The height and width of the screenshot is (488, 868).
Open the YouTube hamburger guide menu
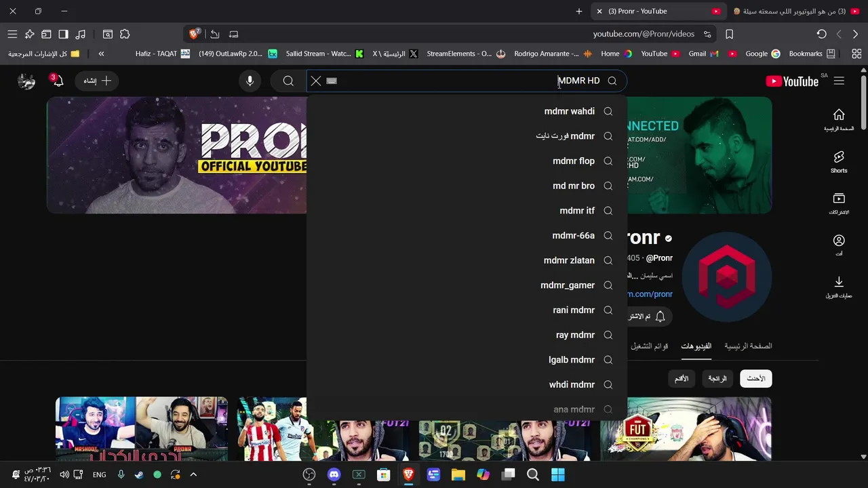pyautogui.click(x=839, y=81)
